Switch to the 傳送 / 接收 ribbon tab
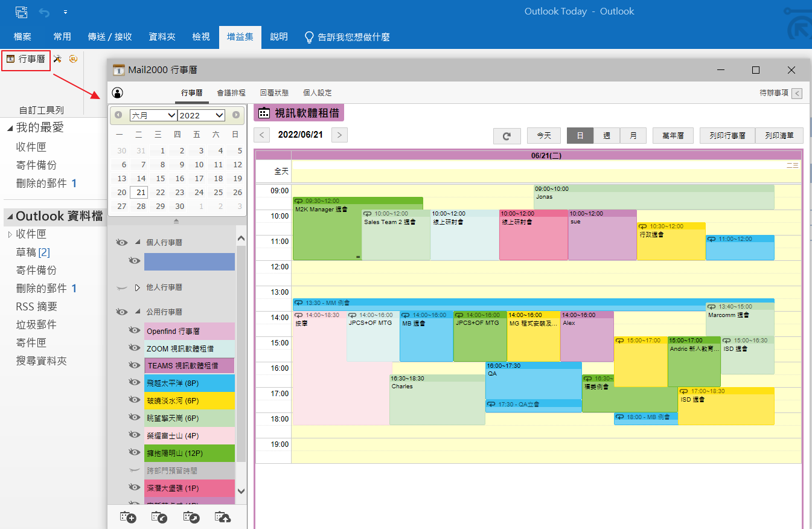The height and width of the screenshot is (529, 812). click(110, 37)
